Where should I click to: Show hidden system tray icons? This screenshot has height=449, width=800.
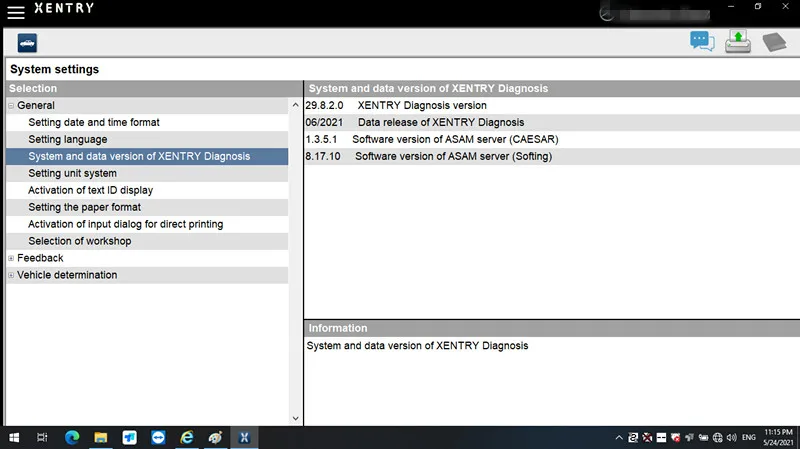619,437
